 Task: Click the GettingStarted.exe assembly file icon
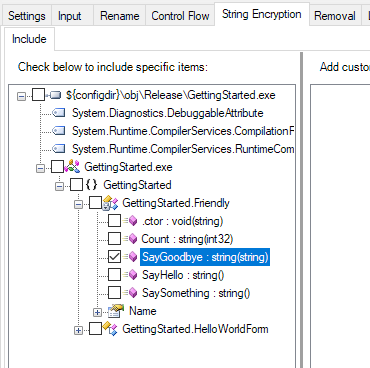(54, 96)
